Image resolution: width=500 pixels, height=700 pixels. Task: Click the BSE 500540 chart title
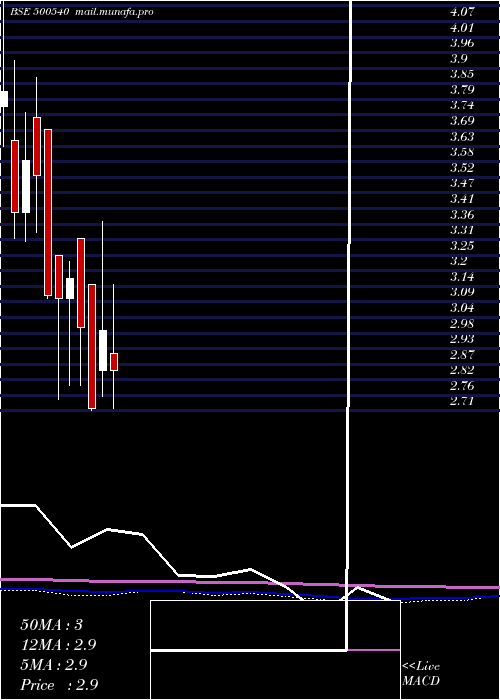point(40,12)
